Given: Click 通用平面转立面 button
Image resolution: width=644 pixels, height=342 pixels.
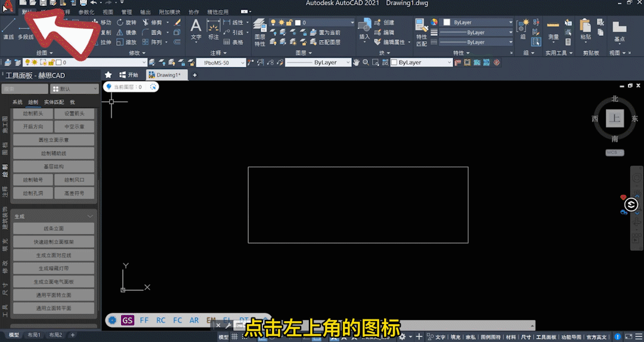Looking at the screenshot, I should click(x=54, y=295).
